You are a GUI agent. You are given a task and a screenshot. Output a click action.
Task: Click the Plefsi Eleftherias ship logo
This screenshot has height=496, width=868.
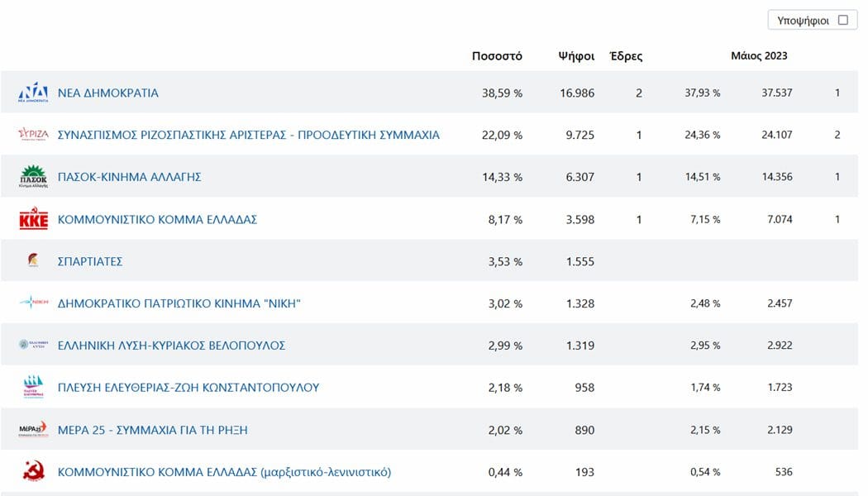click(x=33, y=387)
